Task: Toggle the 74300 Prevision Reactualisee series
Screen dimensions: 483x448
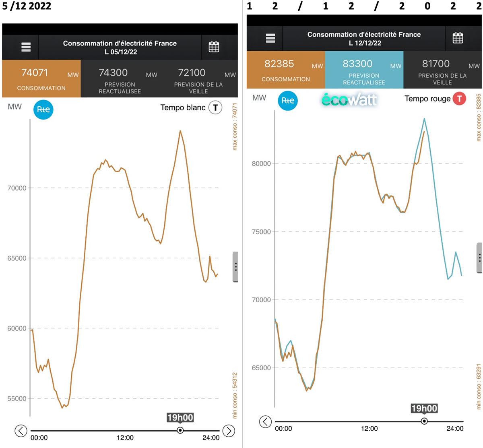Action: [x=120, y=79]
